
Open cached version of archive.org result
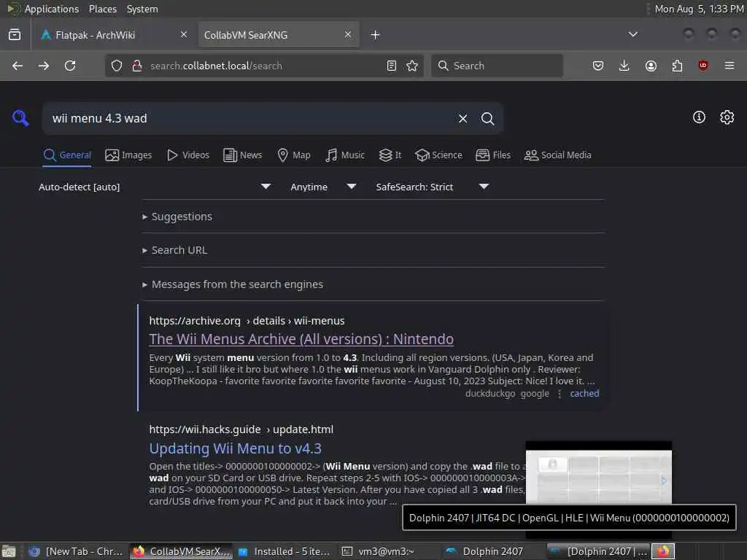(584, 394)
